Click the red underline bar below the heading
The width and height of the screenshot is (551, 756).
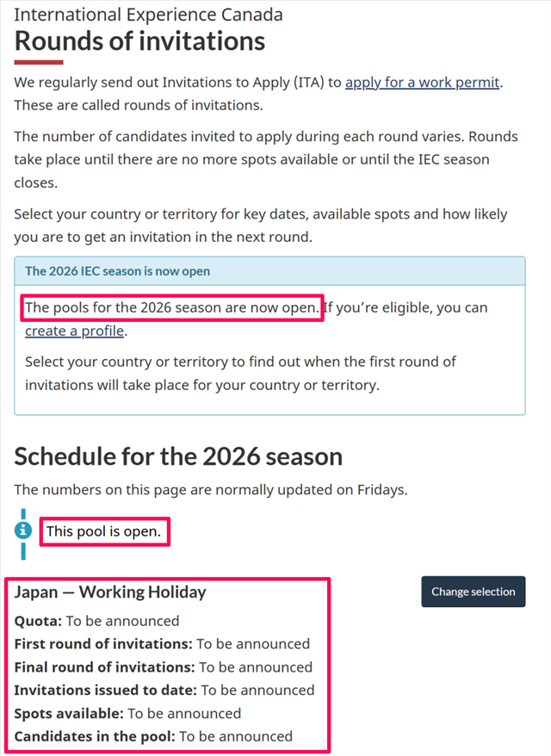(39, 62)
